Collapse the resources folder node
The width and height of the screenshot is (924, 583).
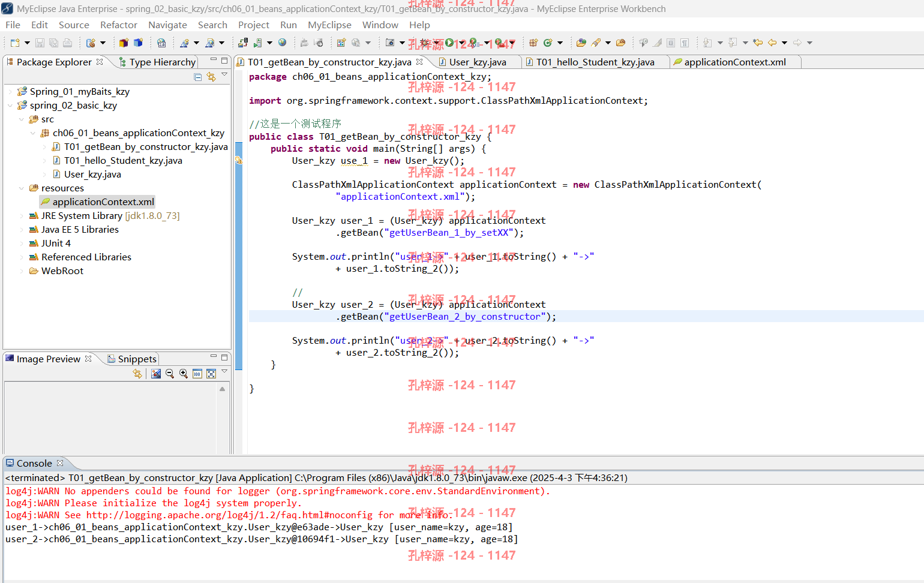22,188
